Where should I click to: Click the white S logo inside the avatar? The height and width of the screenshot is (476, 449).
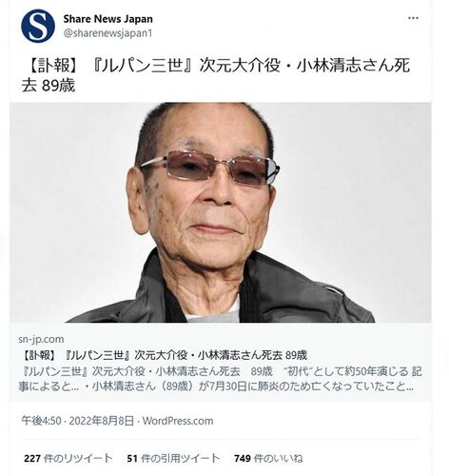(x=38, y=26)
